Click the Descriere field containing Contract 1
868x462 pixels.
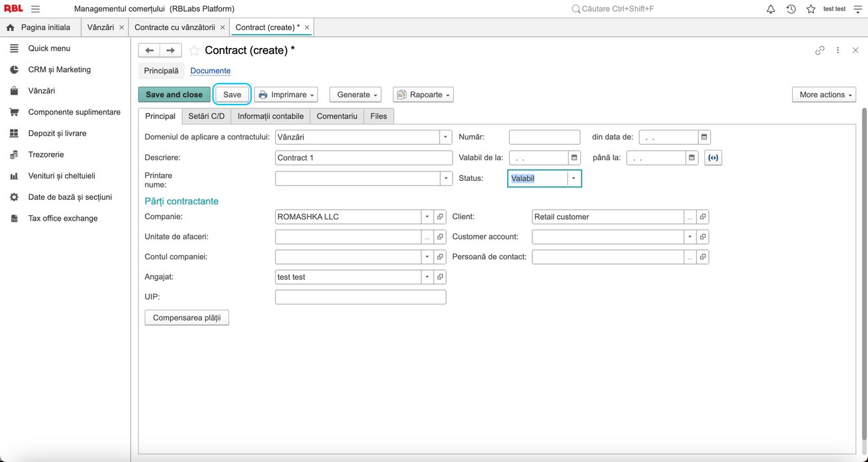click(x=364, y=158)
